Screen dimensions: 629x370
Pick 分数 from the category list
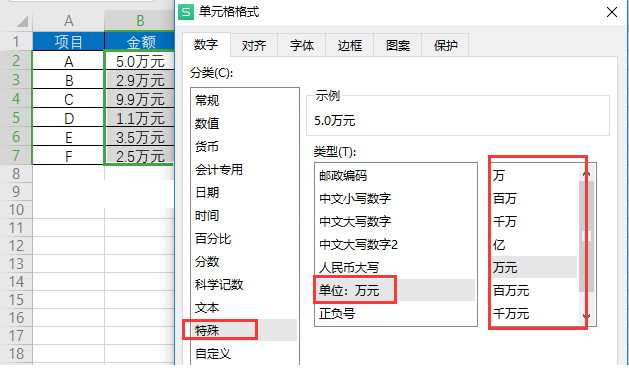pyautogui.click(x=245, y=262)
